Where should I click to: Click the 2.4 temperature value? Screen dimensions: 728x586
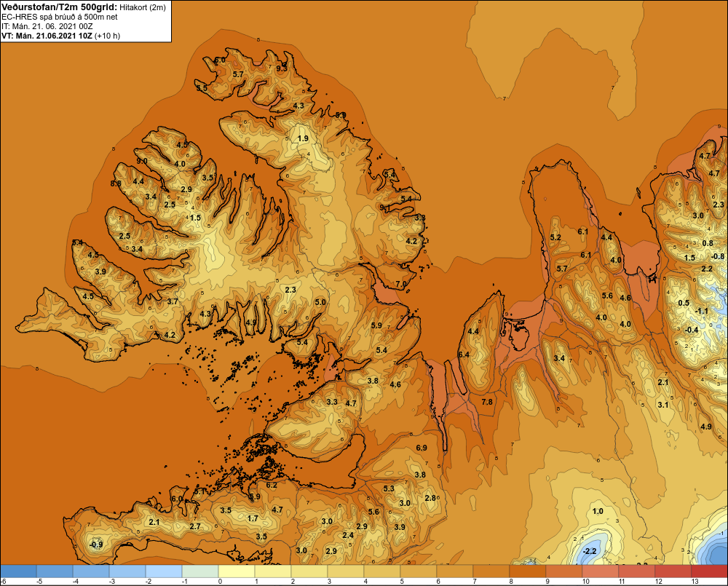[348, 535]
